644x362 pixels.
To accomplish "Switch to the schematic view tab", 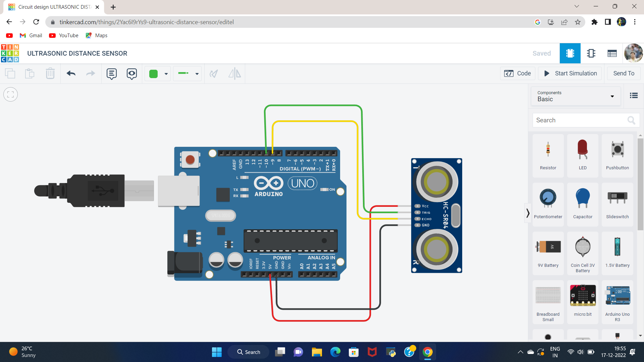I will pyautogui.click(x=591, y=53).
